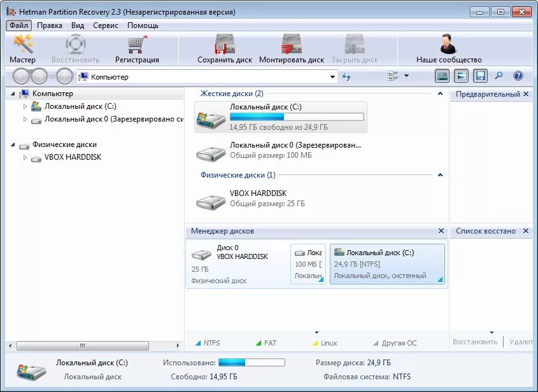Expand Локальный диск (C:) tree node
The height and width of the screenshot is (392, 538).
coord(25,107)
